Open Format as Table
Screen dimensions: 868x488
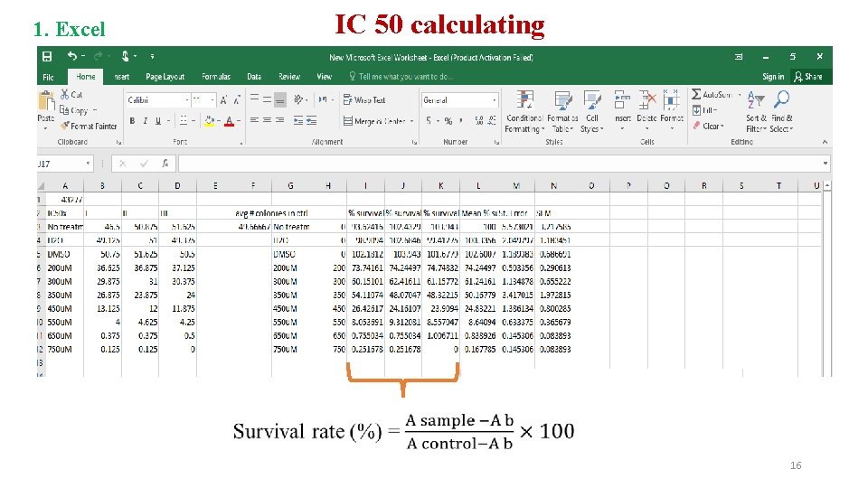pyautogui.click(x=562, y=112)
